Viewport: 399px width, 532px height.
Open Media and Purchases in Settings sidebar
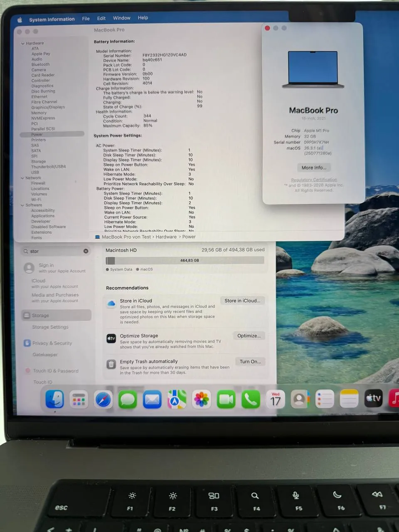tap(55, 298)
